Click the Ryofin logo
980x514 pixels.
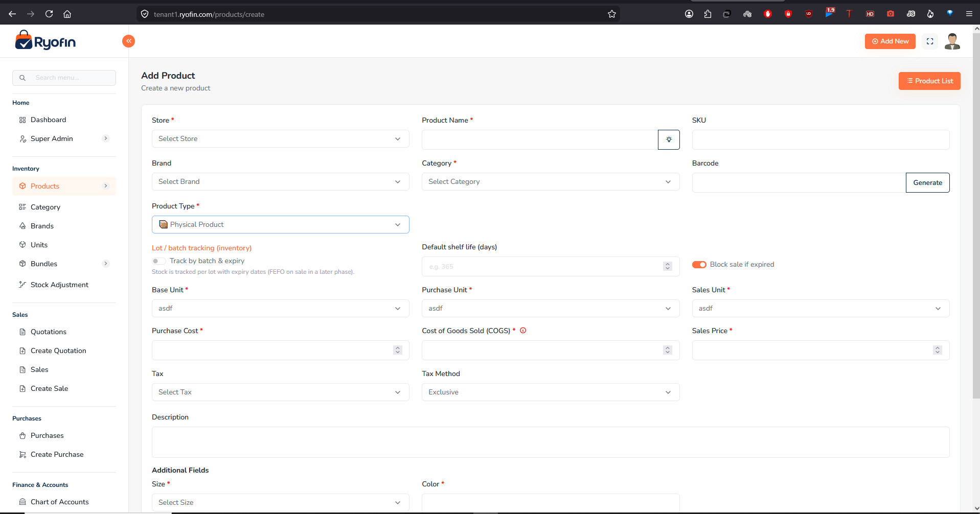point(45,40)
